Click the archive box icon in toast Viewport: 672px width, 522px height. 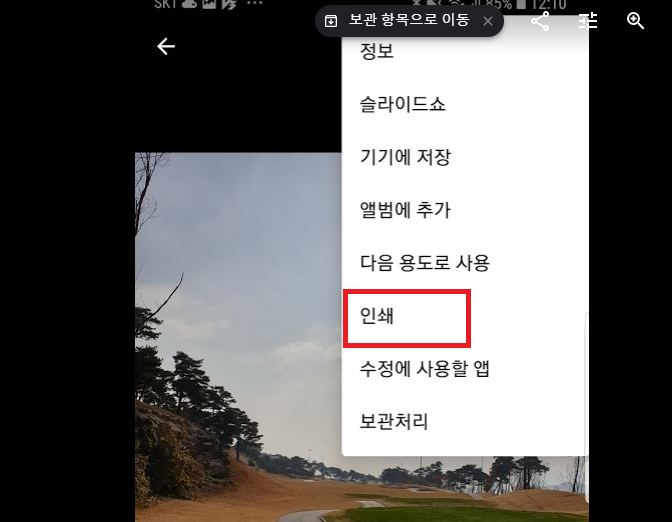331,21
